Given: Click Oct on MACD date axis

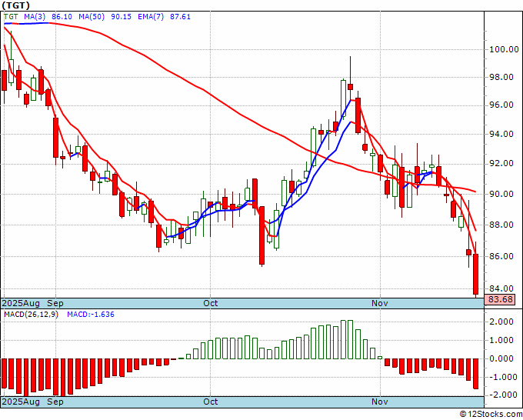Looking at the screenshot, I should point(211,402).
